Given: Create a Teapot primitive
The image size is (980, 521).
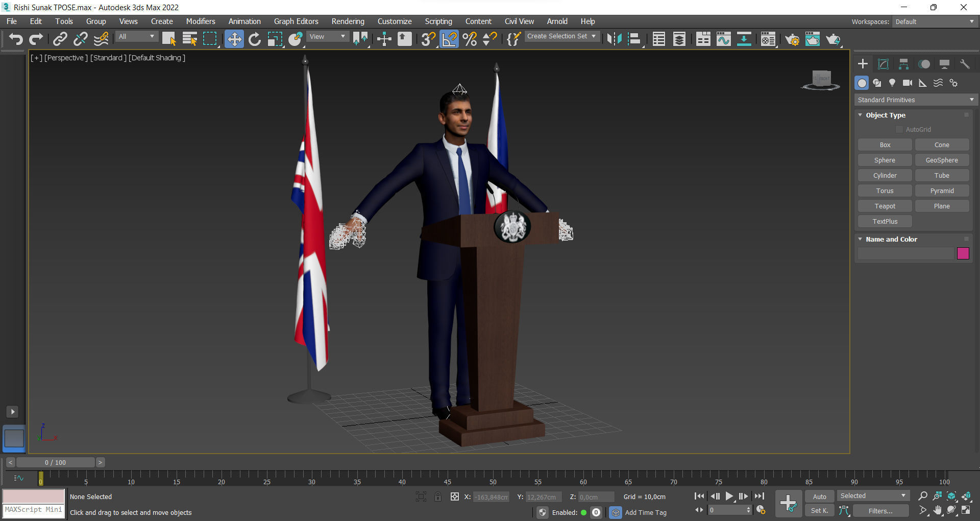Looking at the screenshot, I should click(x=885, y=206).
